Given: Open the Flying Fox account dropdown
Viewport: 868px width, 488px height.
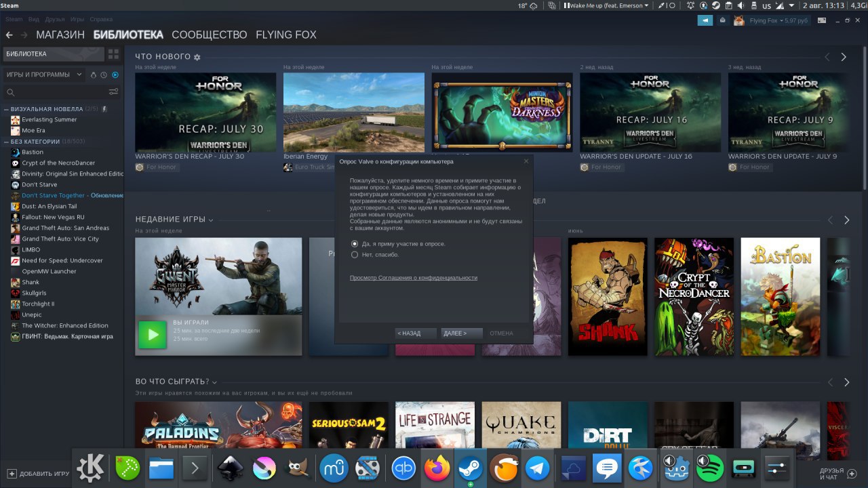Looking at the screenshot, I should (x=779, y=20).
